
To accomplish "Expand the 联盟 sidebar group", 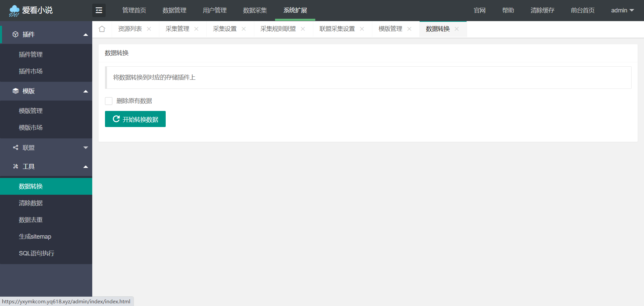I will [x=46, y=147].
